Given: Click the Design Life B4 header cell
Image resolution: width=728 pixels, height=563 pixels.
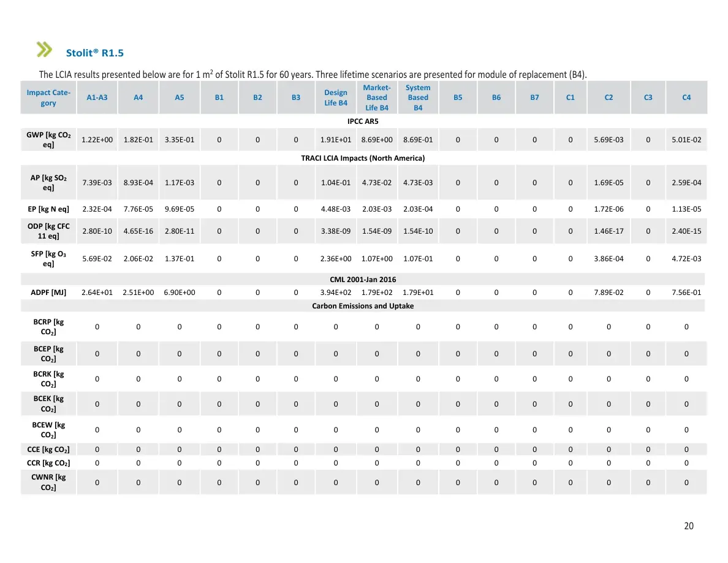Looking at the screenshot, I should click(336, 98).
